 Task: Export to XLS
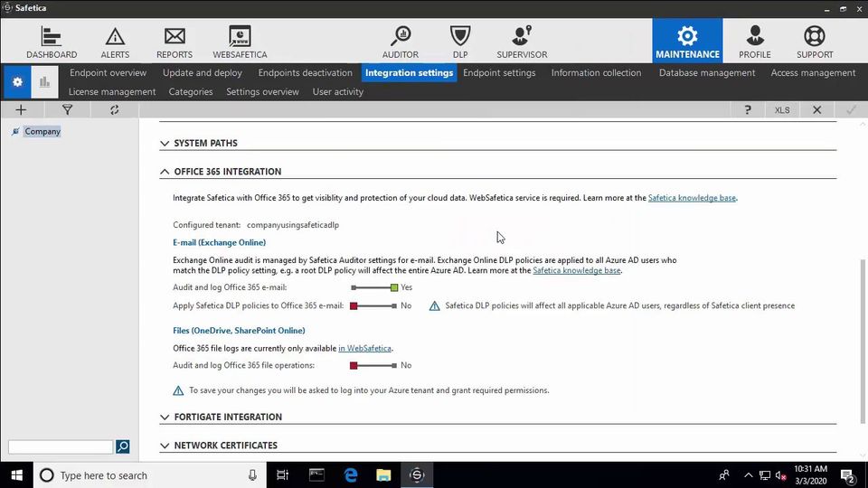pos(781,109)
